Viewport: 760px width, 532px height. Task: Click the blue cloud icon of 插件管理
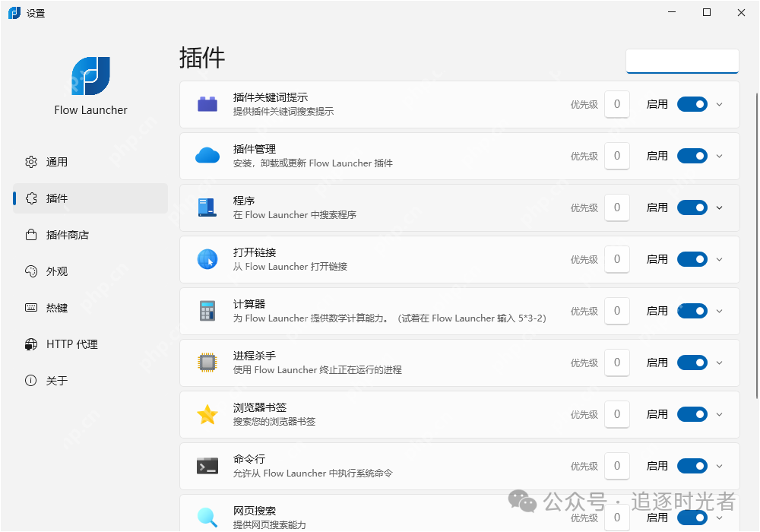[x=207, y=156]
